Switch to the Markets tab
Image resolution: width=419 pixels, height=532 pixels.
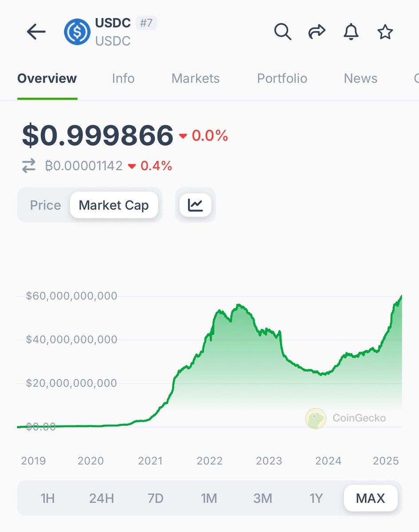tap(195, 78)
